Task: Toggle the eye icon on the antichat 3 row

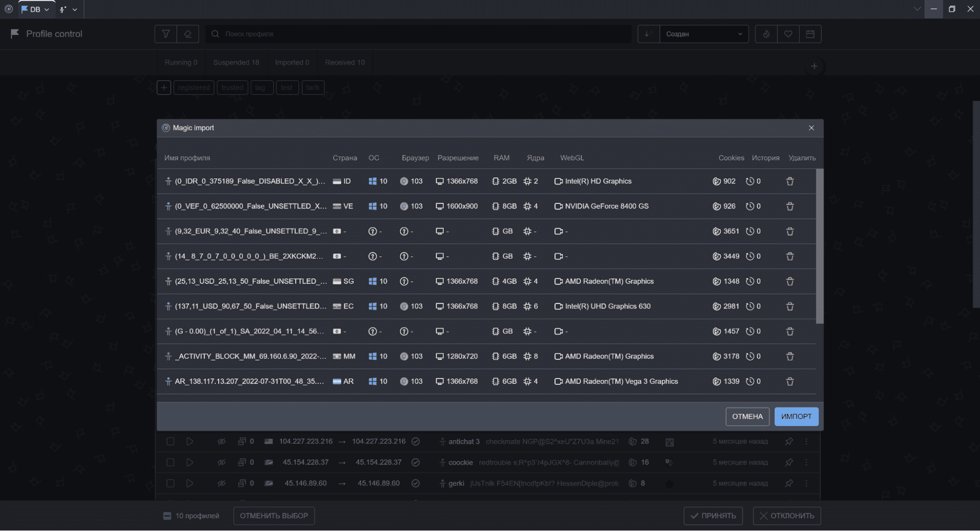Action: click(x=222, y=441)
